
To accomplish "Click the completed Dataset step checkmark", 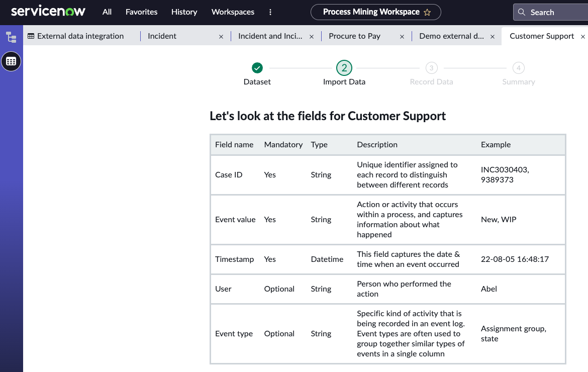I will coord(257,68).
